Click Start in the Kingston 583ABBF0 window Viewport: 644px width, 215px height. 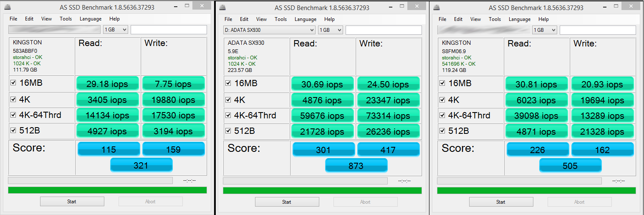(x=72, y=202)
